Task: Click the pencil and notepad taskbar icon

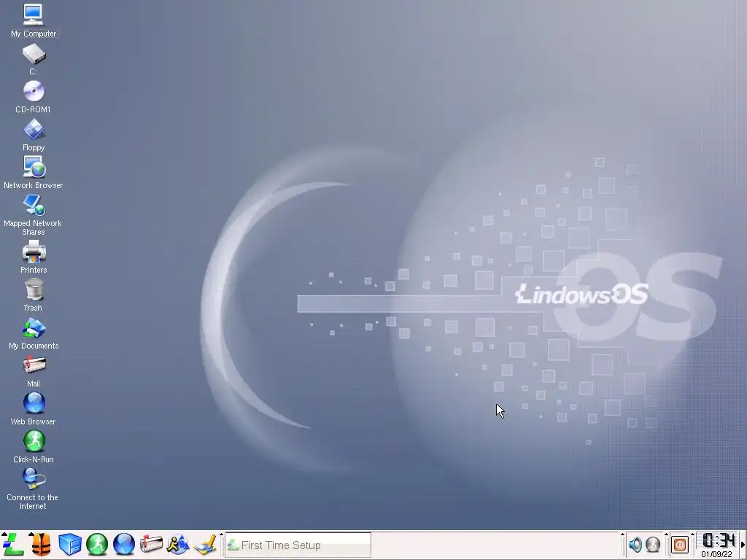Action: point(205,544)
